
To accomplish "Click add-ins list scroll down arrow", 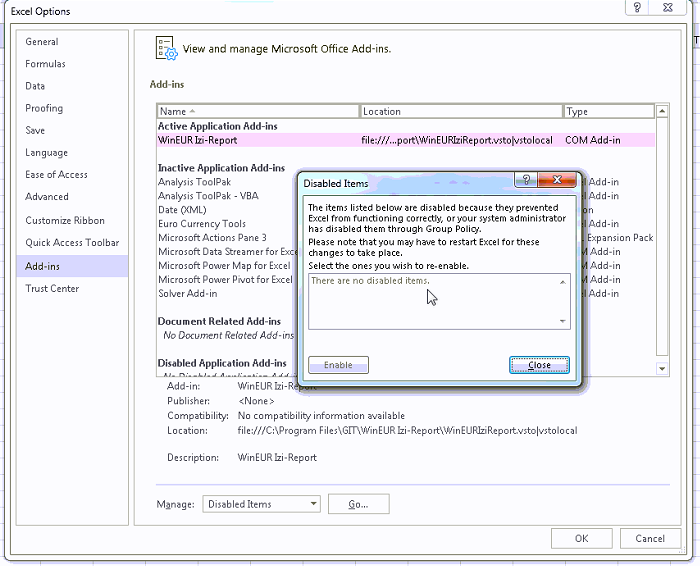I will click(x=662, y=369).
